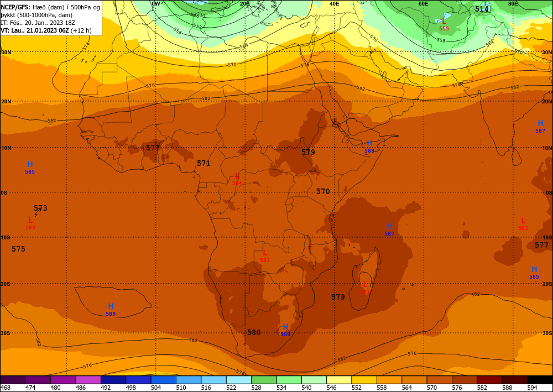Click the black thickness value 580
553x392 pixels.
click(254, 332)
